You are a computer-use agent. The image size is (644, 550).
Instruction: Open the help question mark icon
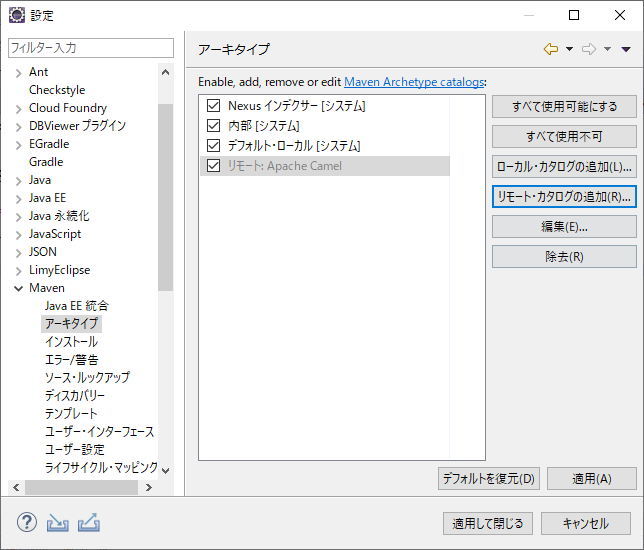click(x=27, y=522)
